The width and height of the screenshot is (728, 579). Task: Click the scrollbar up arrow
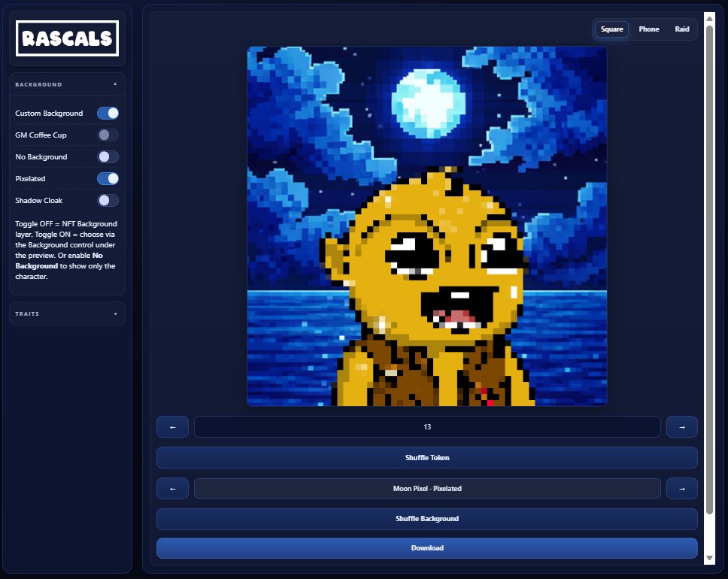point(709,19)
